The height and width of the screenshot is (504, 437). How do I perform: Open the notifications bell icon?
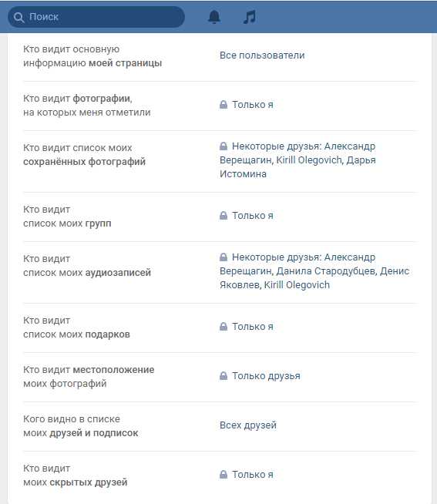click(x=214, y=17)
